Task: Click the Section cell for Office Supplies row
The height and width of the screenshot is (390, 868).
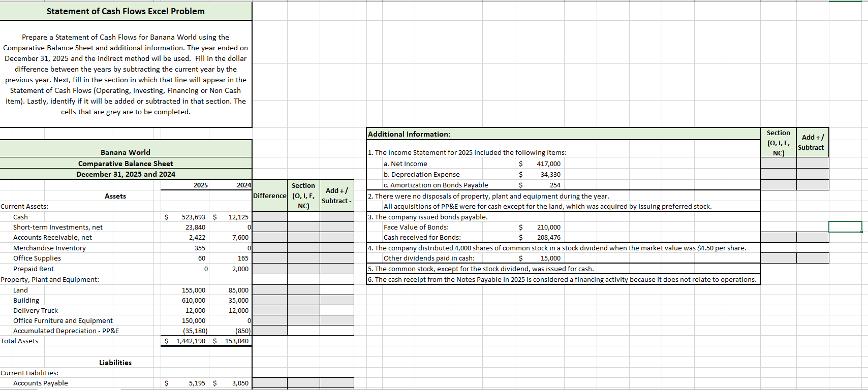Action: point(303,258)
